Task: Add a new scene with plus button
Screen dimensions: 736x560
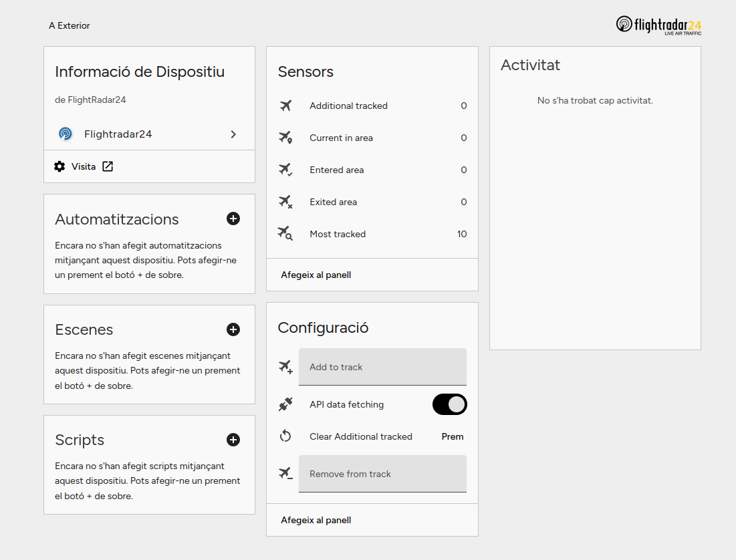Action: (233, 329)
